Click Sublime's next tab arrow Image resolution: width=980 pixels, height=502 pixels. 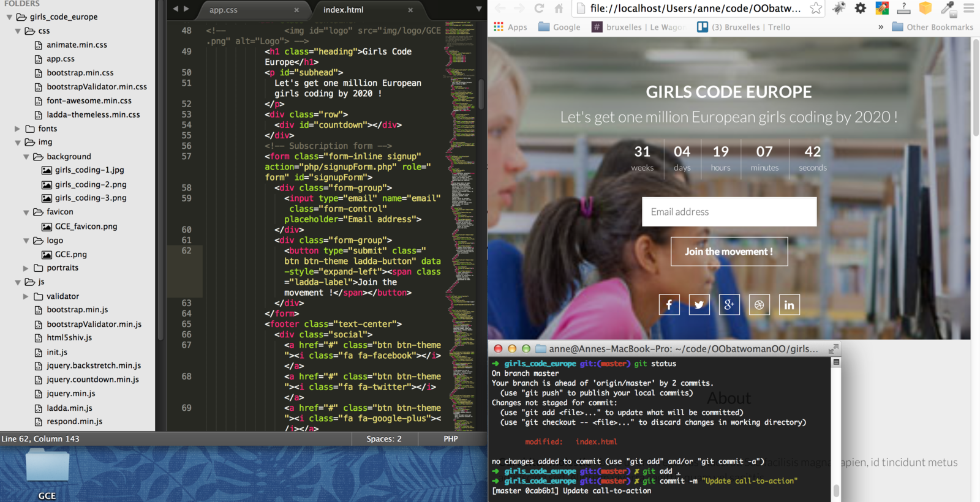pyautogui.click(x=186, y=9)
